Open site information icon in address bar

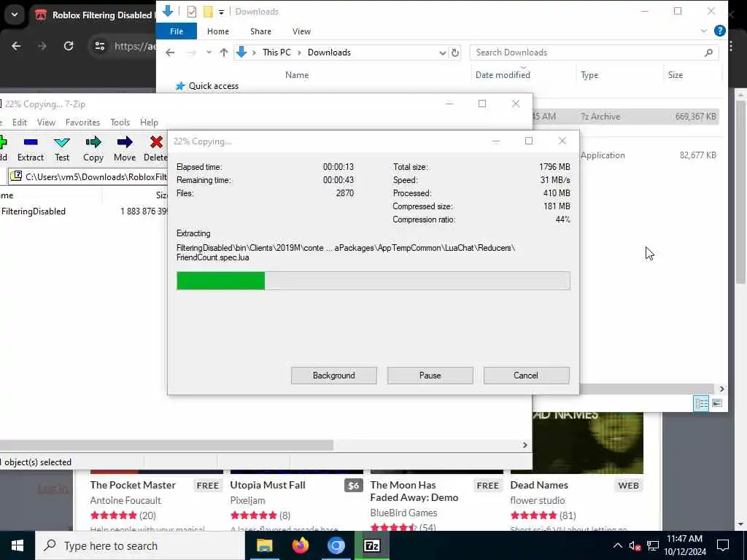99,46
